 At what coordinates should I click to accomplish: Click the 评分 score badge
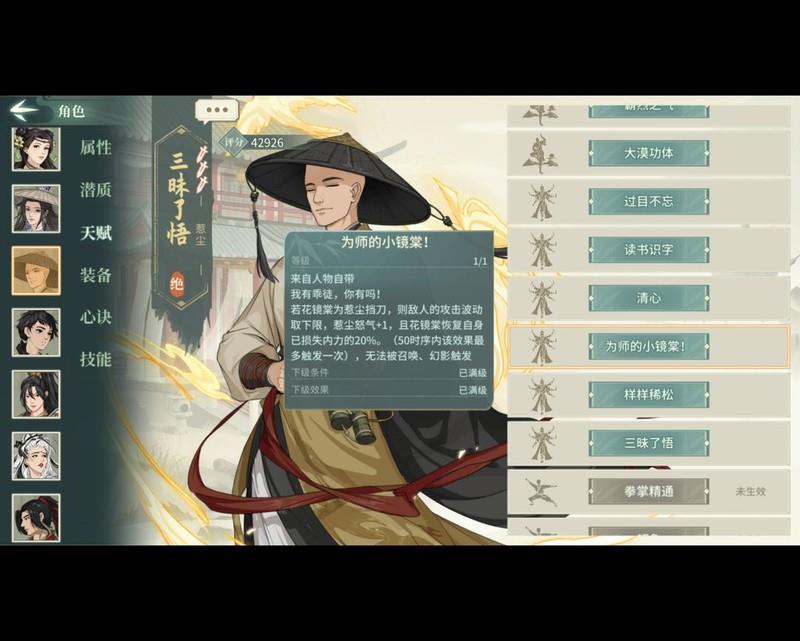[x=253, y=142]
